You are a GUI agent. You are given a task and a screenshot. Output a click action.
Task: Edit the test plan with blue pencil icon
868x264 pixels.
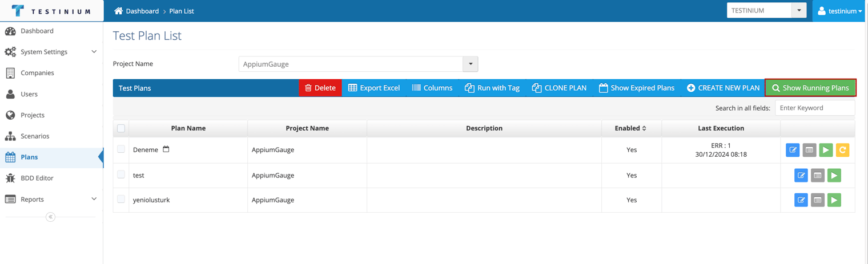click(801, 176)
